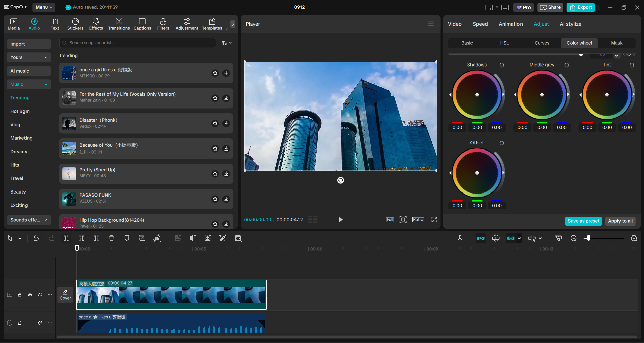Switch to the Curves tab
This screenshot has height=343, width=644.
(x=542, y=43)
